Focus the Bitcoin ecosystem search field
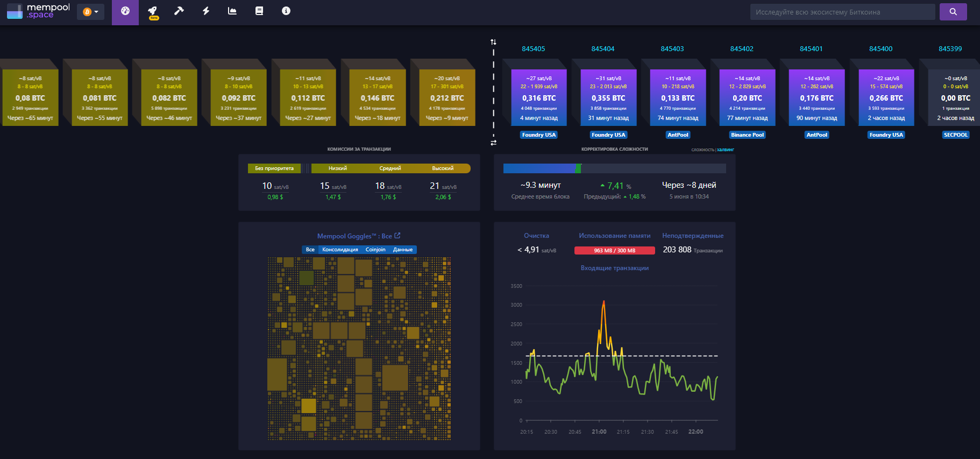Image resolution: width=980 pixels, height=459 pixels. tap(842, 12)
